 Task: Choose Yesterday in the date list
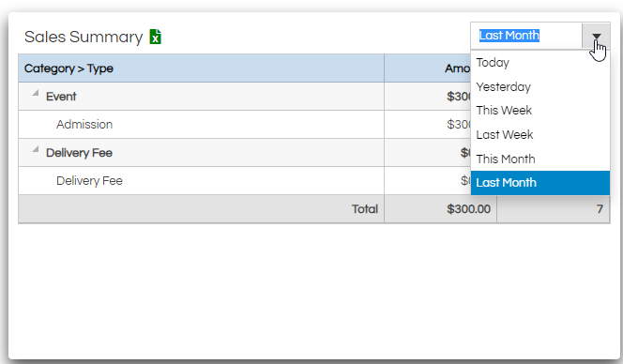click(539, 86)
